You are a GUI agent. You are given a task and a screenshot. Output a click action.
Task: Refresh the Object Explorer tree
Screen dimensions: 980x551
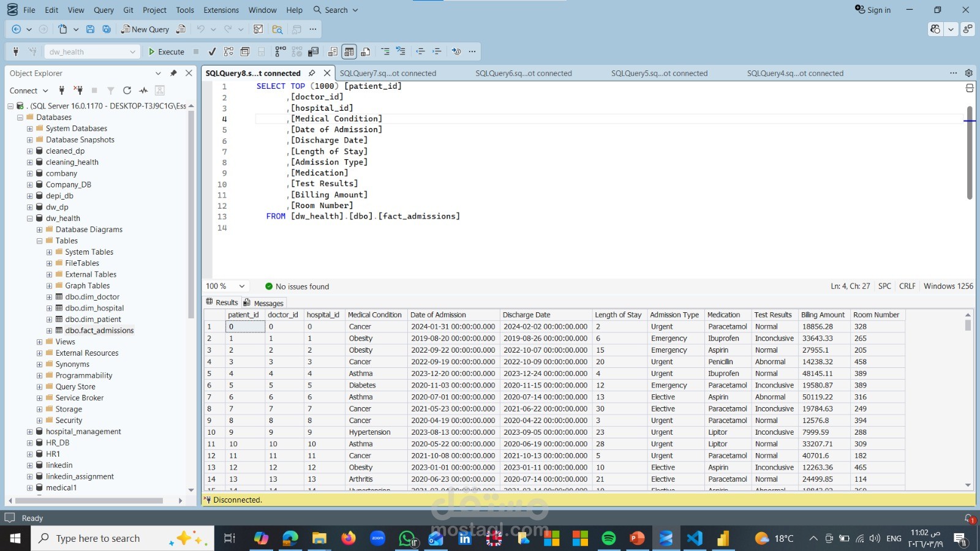(127, 91)
